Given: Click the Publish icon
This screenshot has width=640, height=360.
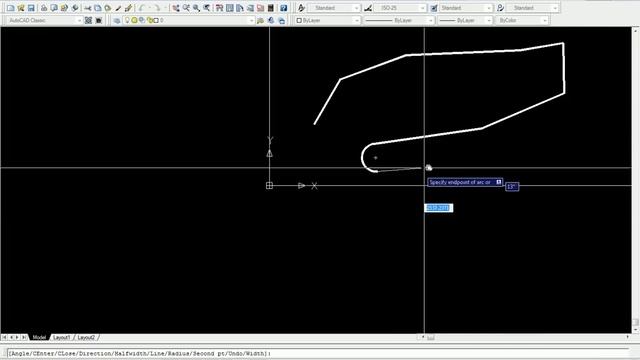Looking at the screenshot, I should [64, 8].
